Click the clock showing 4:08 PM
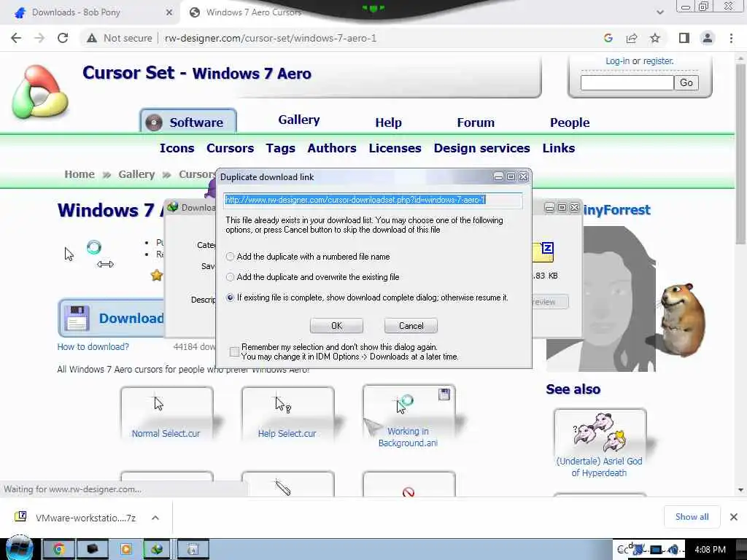Viewport: 747px width, 560px height. tap(711, 550)
